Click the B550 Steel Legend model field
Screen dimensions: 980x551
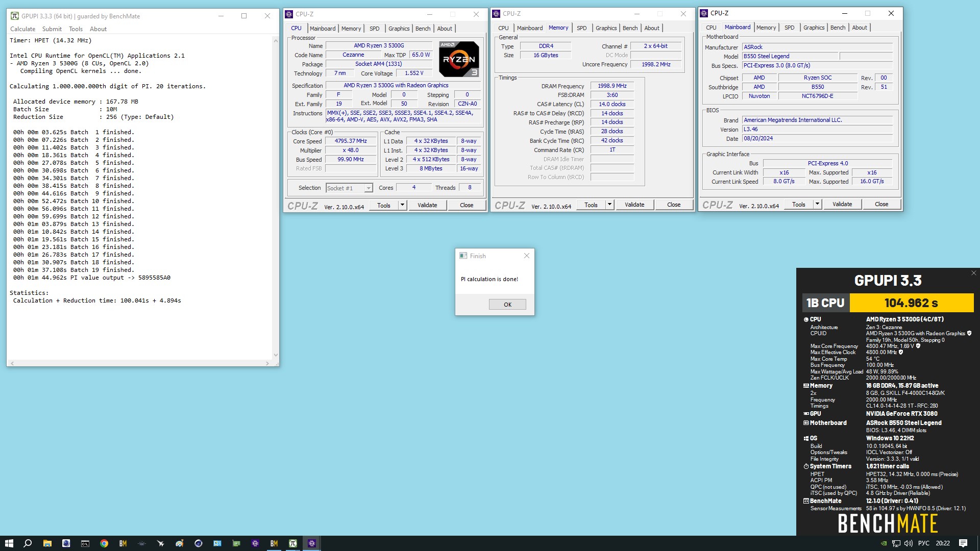(790, 57)
